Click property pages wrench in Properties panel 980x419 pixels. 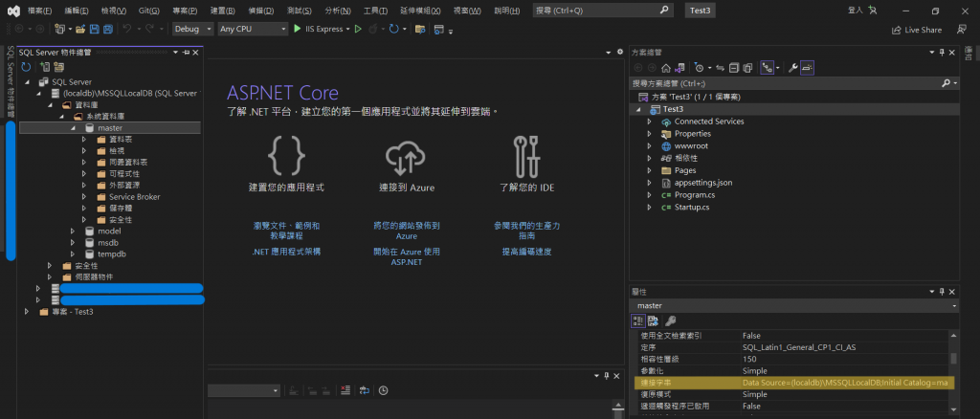tap(670, 321)
